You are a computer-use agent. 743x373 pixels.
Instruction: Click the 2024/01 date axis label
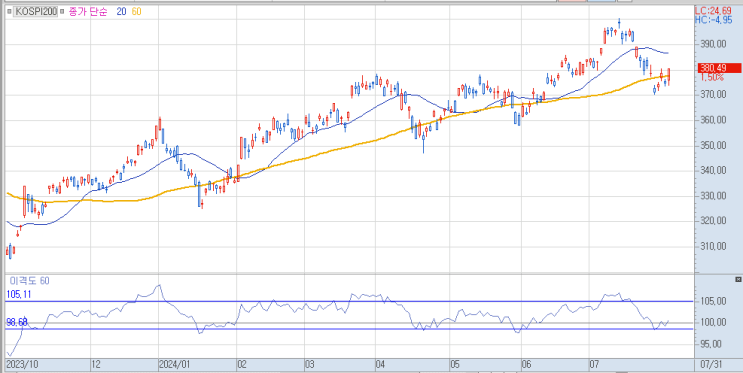[x=174, y=365]
